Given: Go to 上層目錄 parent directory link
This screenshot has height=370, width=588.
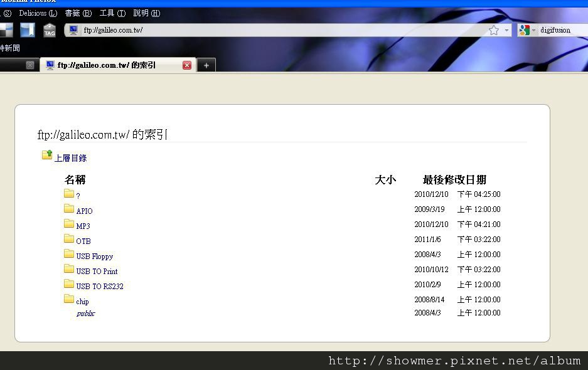Looking at the screenshot, I should 71,158.
